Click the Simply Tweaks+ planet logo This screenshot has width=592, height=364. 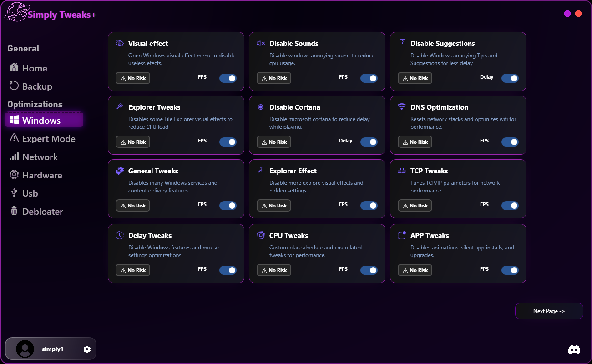point(15,12)
